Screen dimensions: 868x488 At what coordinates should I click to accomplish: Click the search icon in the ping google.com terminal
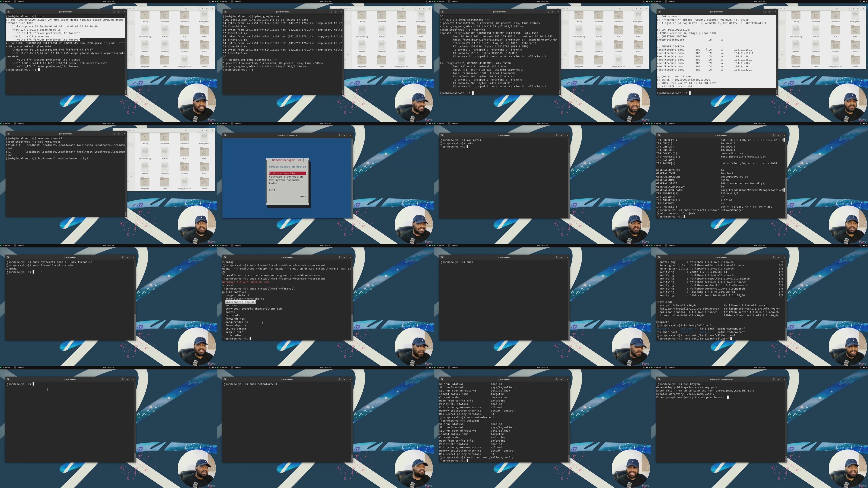(331, 12)
